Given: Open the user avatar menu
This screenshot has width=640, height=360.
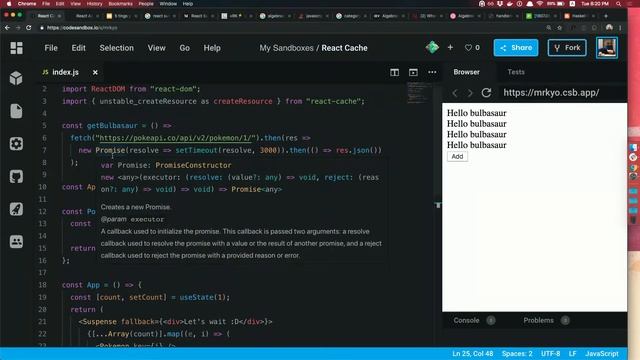Looking at the screenshot, I should tap(607, 47).
